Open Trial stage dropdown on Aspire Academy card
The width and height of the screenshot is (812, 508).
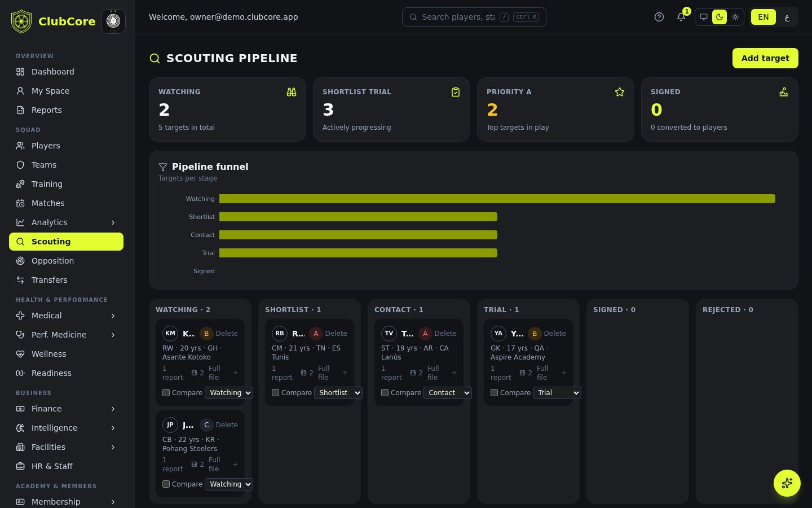click(557, 393)
